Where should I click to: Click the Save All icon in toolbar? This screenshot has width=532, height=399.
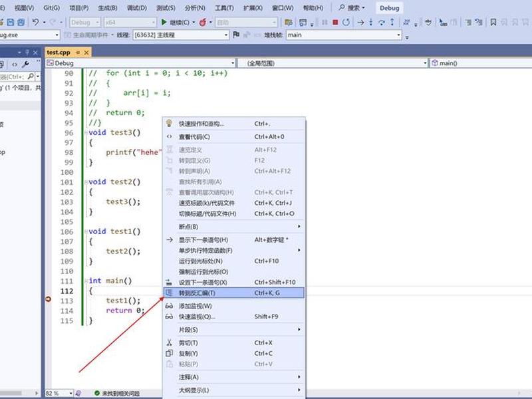coord(21,23)
